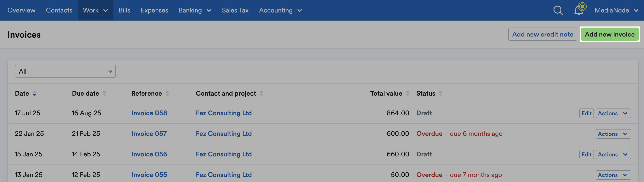Click the 660.00 total value

pyautogui.click(x=398, y=154)
